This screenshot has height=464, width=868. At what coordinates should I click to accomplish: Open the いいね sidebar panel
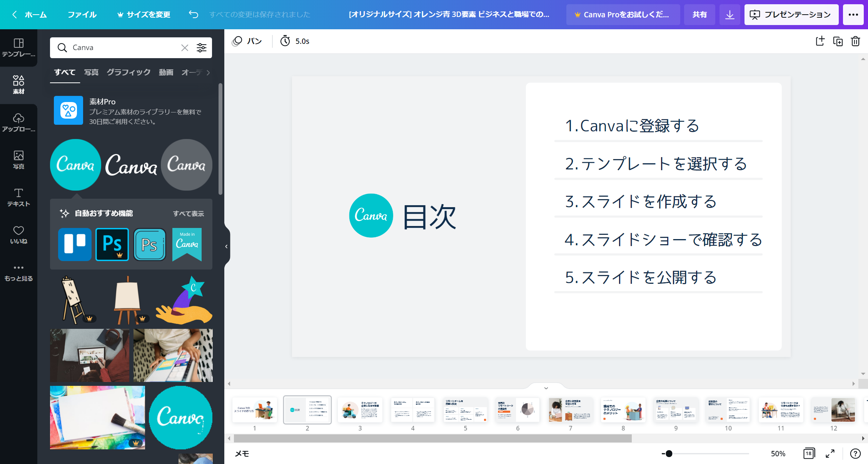18,235
